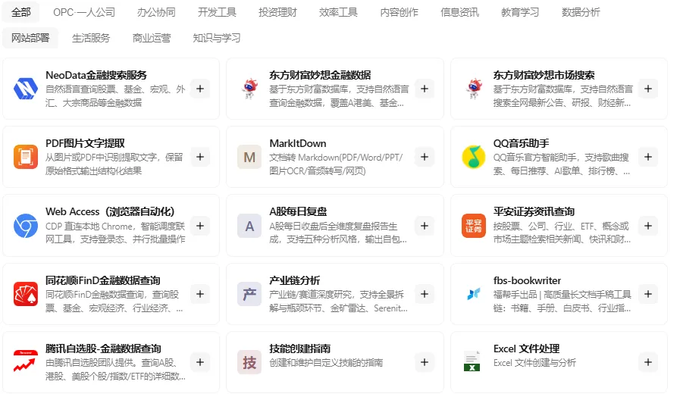Add 产业链分析 using its plus button
Viewport: 680px width, 397px height.
[x=424, y=294]
